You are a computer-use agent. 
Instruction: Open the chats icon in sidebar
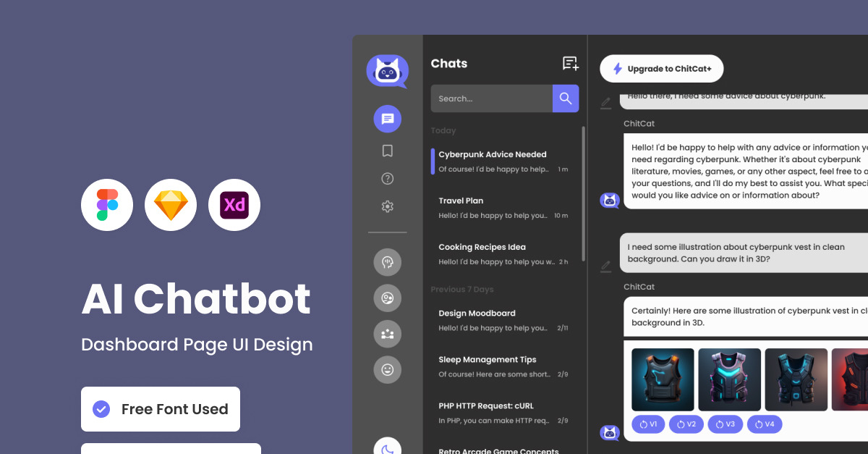tap(387, 119)
